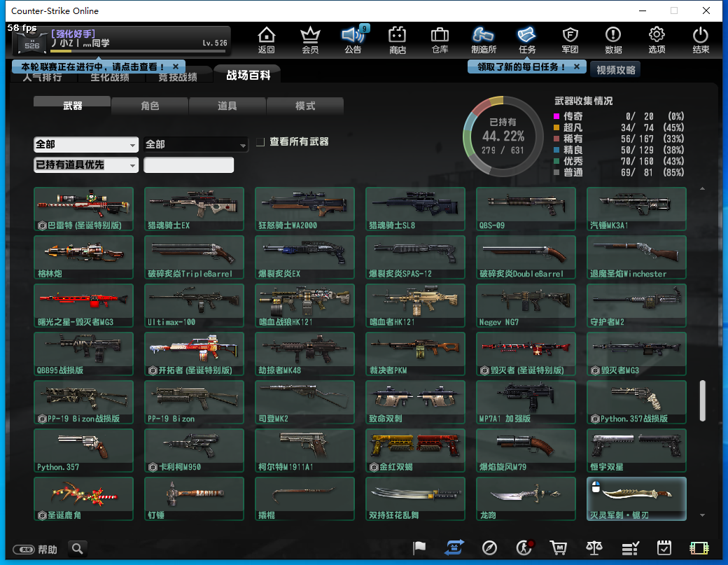Toggle the 帮助 help switch
728x565 pixels.
click(x=24, y=550)
